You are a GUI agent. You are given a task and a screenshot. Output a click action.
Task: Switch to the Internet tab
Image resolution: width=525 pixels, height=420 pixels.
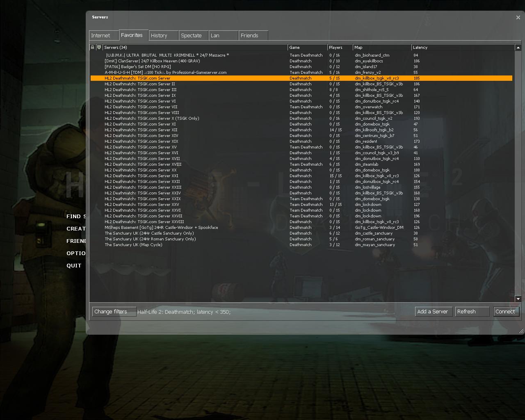104,36
